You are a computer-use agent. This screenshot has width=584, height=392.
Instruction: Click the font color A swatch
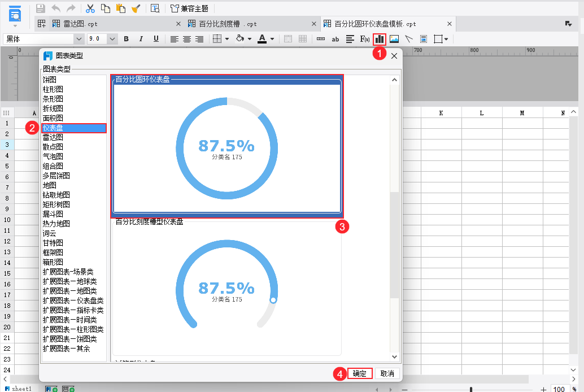click(x=262, y=39)
